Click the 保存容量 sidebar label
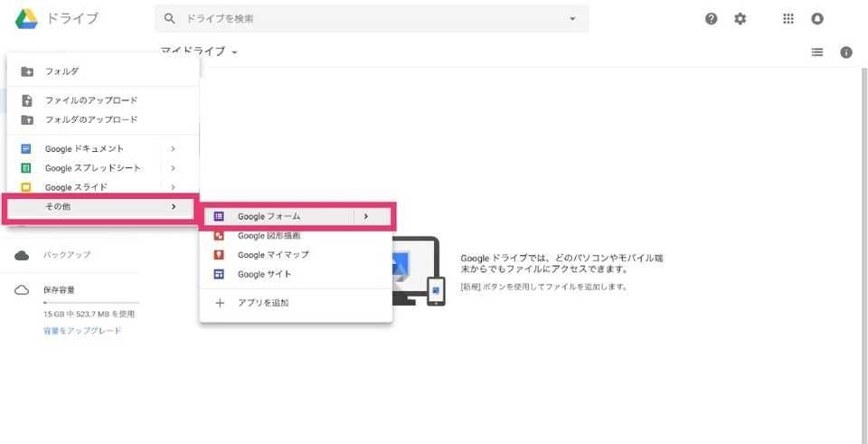This screenshot has height=444, width=868. click(60, 290)
